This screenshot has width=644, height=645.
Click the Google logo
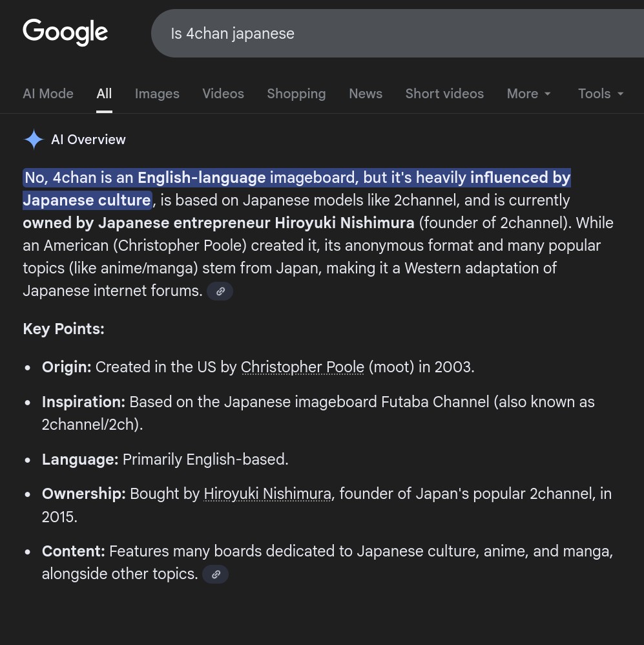pyautogui.click(x=65, y=32)
